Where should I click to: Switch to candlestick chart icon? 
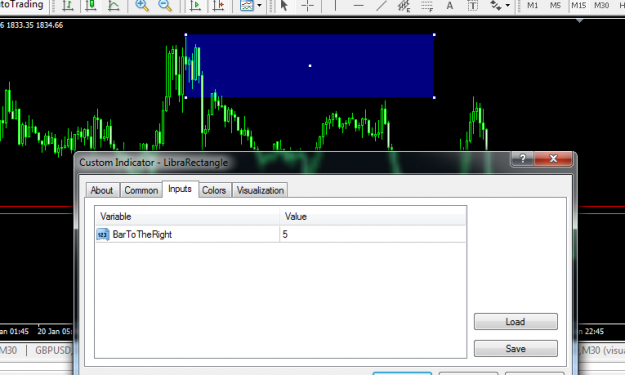click(x=91, y=6)
